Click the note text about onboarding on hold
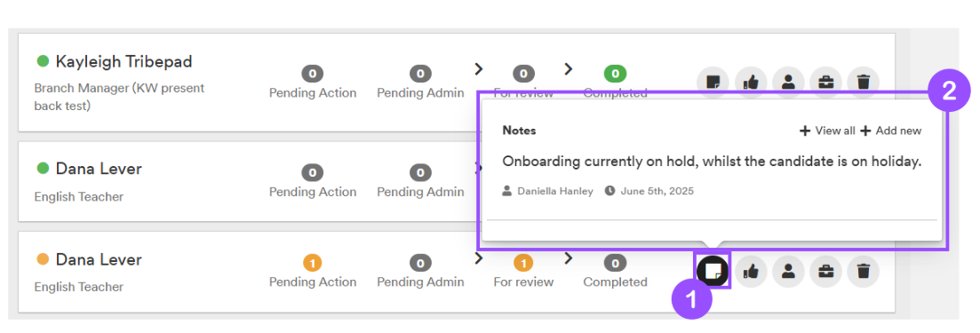The height and width of the screenshot is (333, 980). [712, 162]
